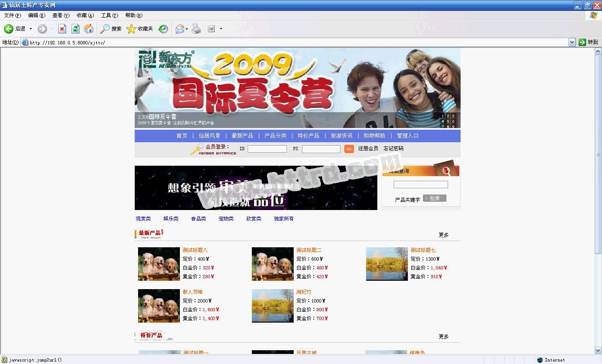602x364 pixels.
Task: Stop page loading with red X icon
Action: (62, 28)
